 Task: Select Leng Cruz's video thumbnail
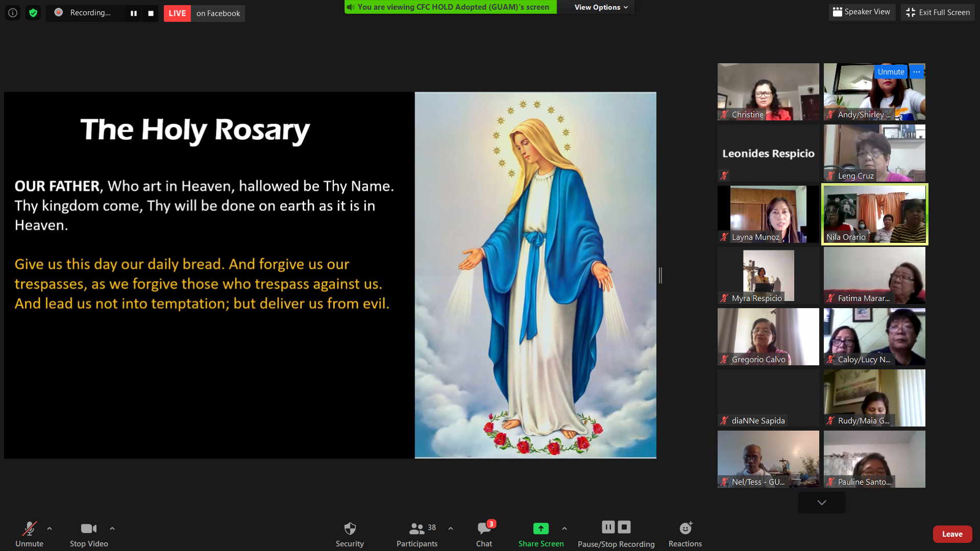click(x=874, y=153)
